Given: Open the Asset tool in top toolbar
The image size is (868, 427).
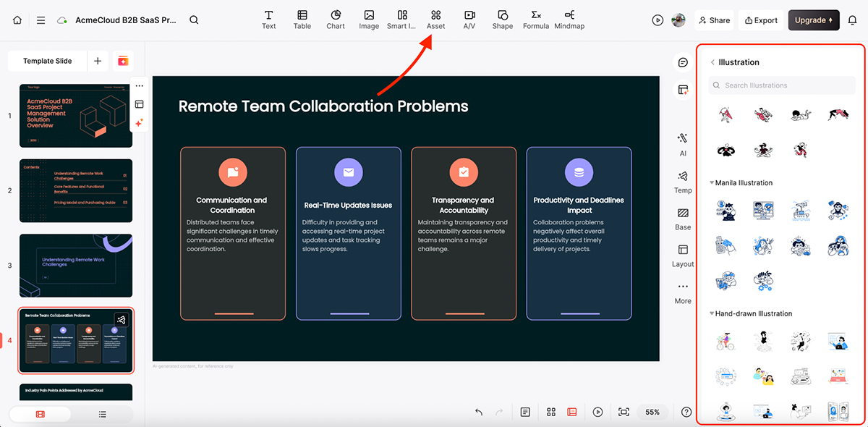Looking at the screenshot, I should (435, 20).
